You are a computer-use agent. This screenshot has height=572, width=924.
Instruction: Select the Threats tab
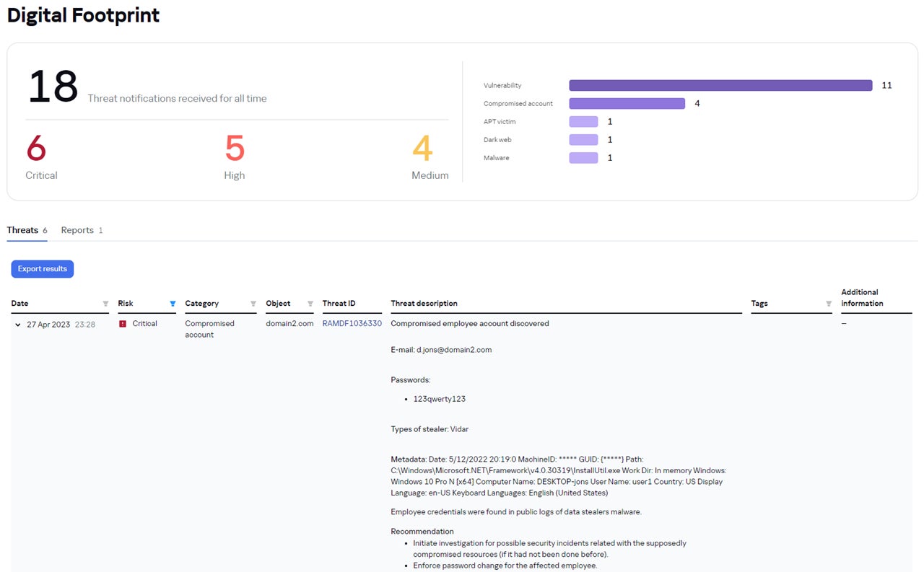tap(27, 230)
